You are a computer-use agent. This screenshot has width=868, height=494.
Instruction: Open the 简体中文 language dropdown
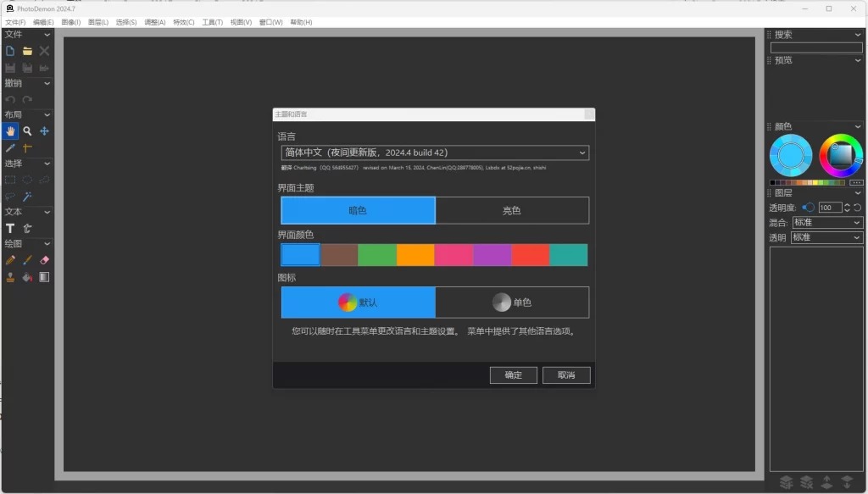click(435, 153)
